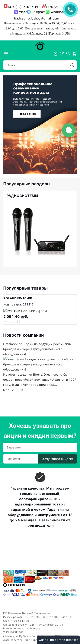This screenshot has height=644, width=80.
Task: Open the Telegram contact link
Action: tap(36, 12)
